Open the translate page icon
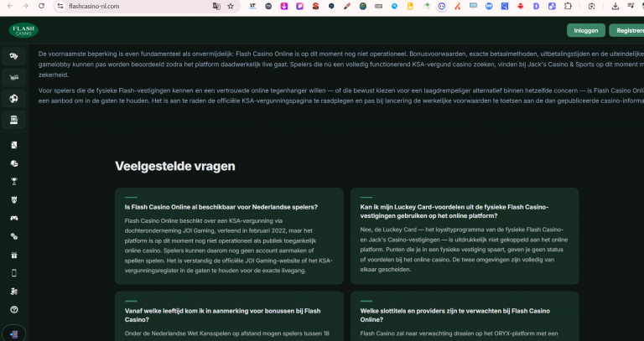The height and width of the screenshot is (341, 644). point(216,6)
